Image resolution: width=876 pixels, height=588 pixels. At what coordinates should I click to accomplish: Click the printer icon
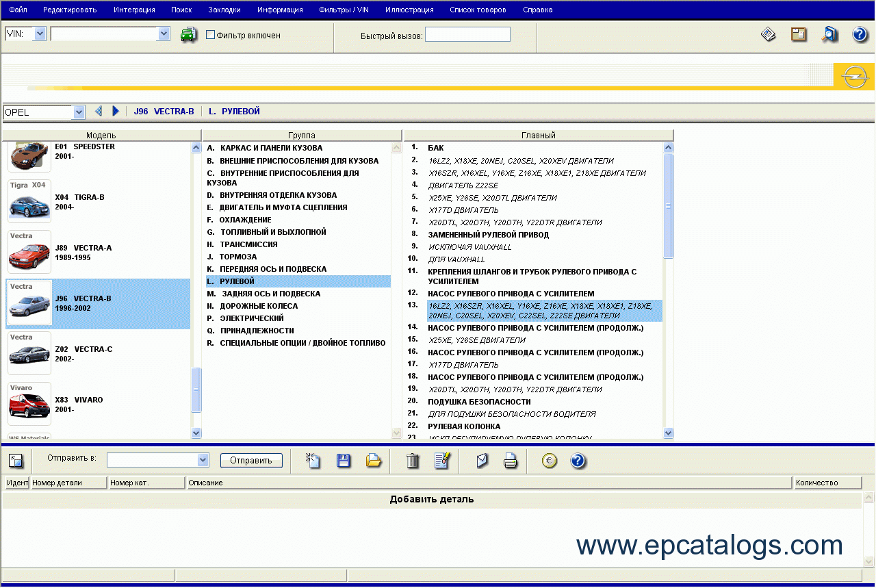click(x=511, y=461)
